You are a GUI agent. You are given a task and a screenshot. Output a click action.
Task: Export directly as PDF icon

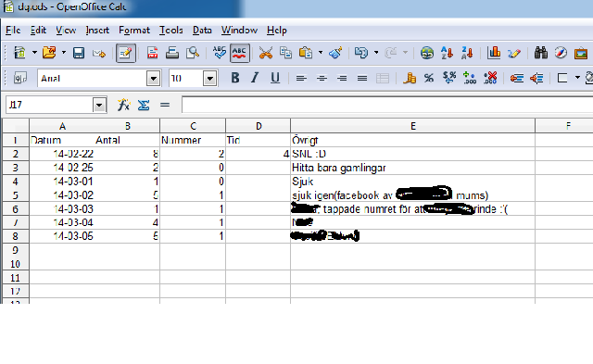pos(152,53)
